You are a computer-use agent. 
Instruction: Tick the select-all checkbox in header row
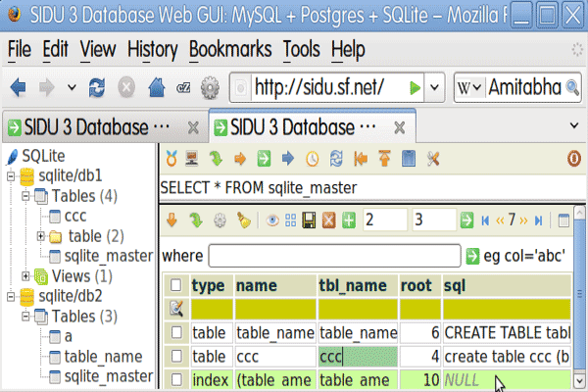(x=175, y=285)
